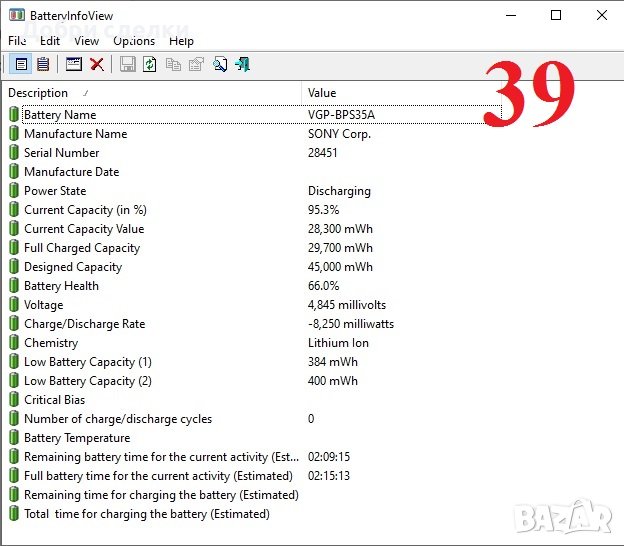This screenshot has height=546, width=624.
Task: Open Find using the magnifier toolbar icon
Action: pos(219,64)
